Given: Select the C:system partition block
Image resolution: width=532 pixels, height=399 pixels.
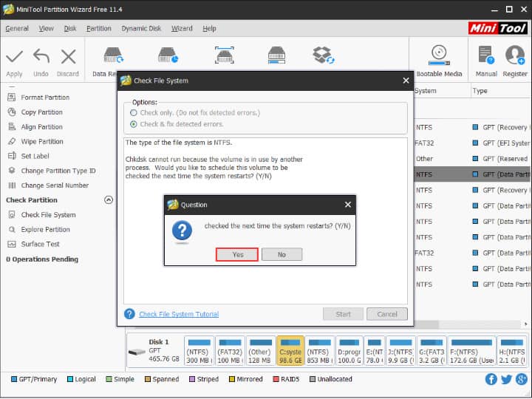Looking at the screenshot, I should coord(290,351).
